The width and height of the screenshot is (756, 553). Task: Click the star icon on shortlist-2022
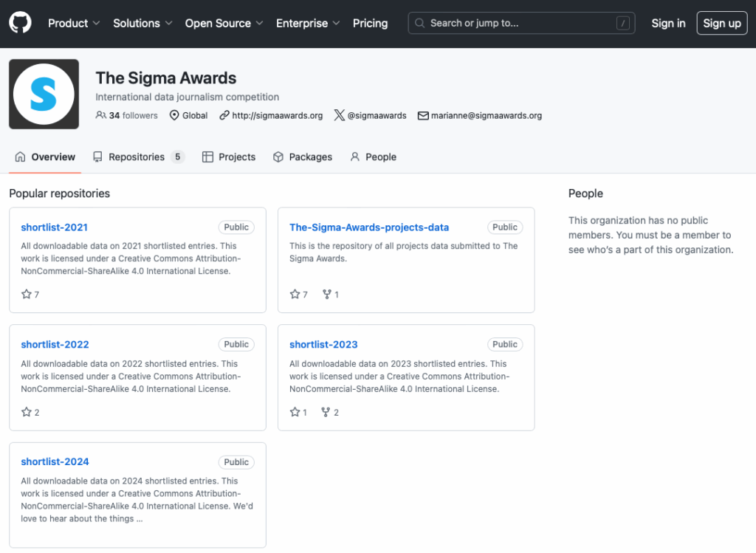[x=27, y=412]
